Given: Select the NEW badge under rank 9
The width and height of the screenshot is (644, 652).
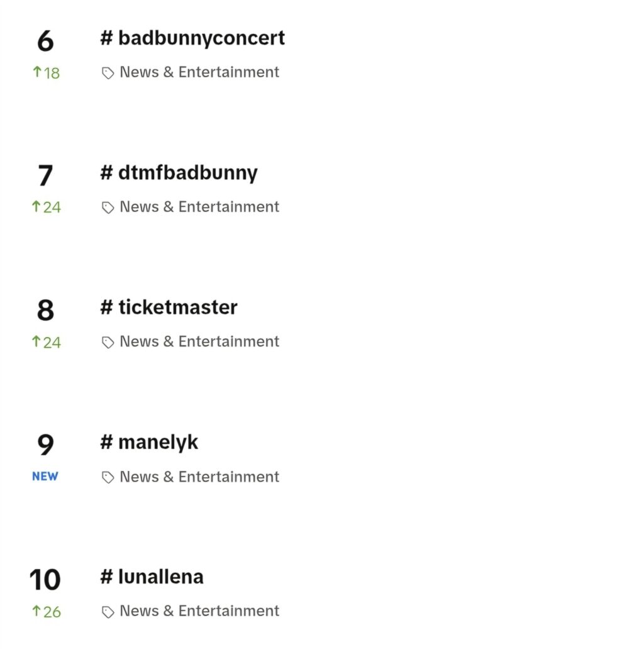Looking at the screenshot, I should tap(45, 477).
